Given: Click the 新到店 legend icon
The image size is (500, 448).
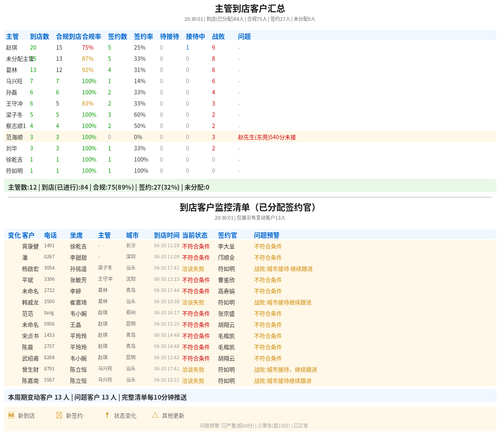Looking at the screenshot, I should coord(11,415).
